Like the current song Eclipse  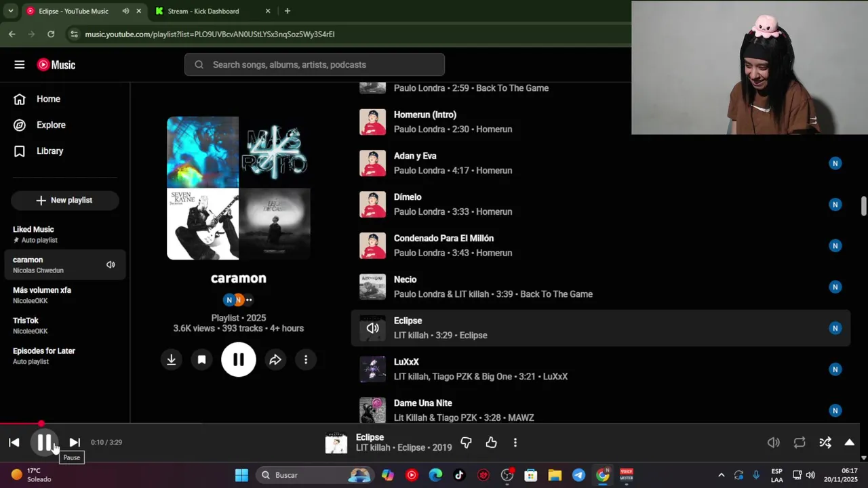[x=491, y=443]
